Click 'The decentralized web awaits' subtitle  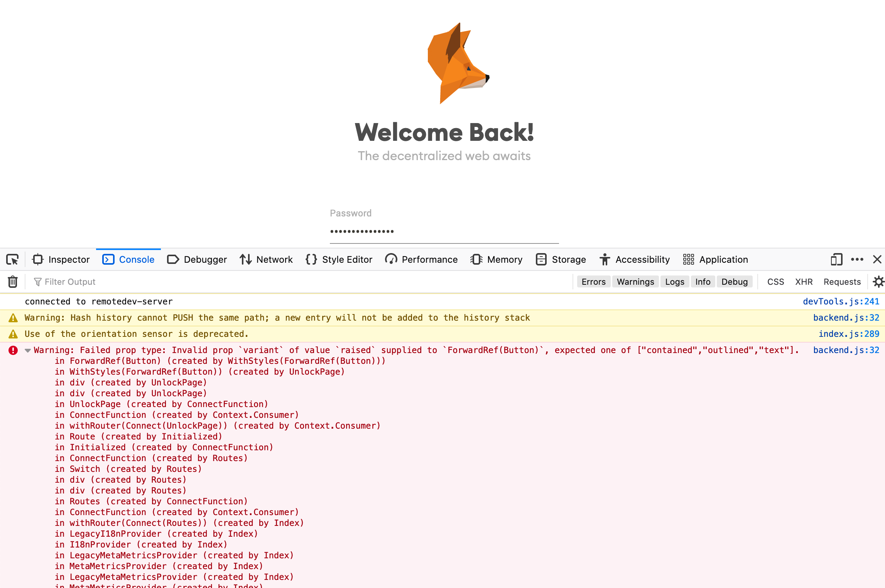(444, 156)
